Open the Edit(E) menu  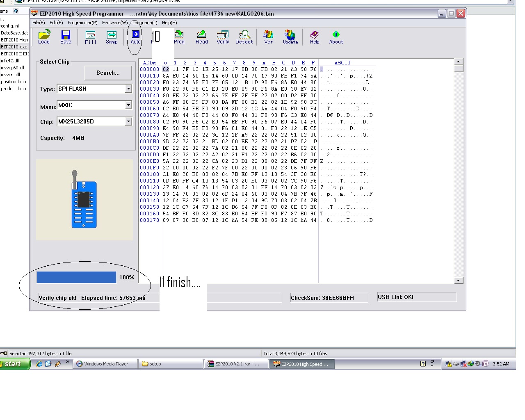(56, 23)
